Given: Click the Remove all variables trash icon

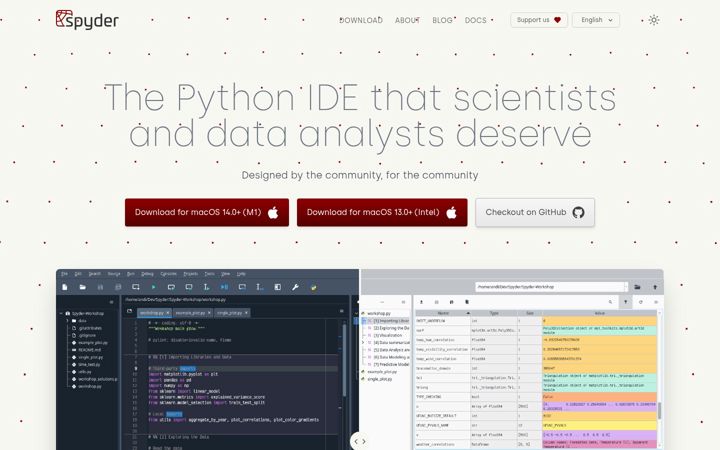Looking at the screenshot, I should pyautogui.click(x=467, y=302).
